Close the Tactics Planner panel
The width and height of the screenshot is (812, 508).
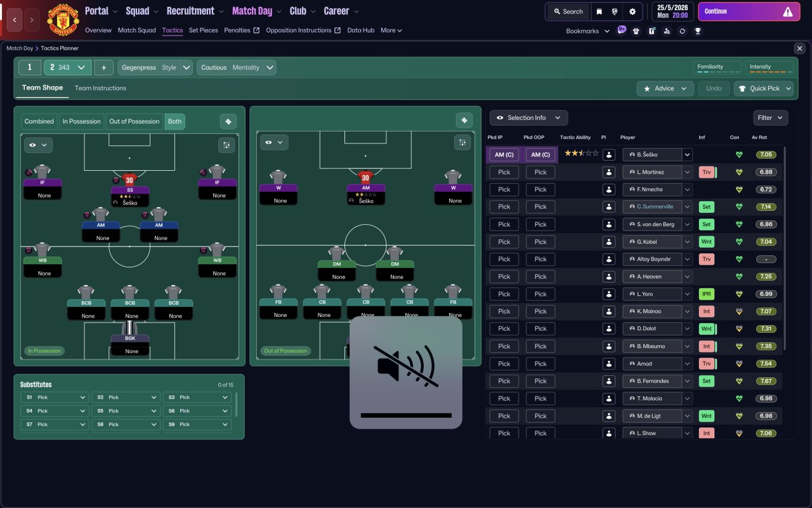pyautogui.click(x=799, y=48)
